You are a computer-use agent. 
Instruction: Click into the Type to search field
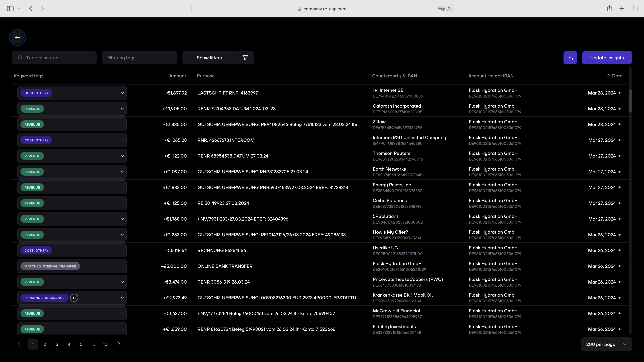point(54,58)
